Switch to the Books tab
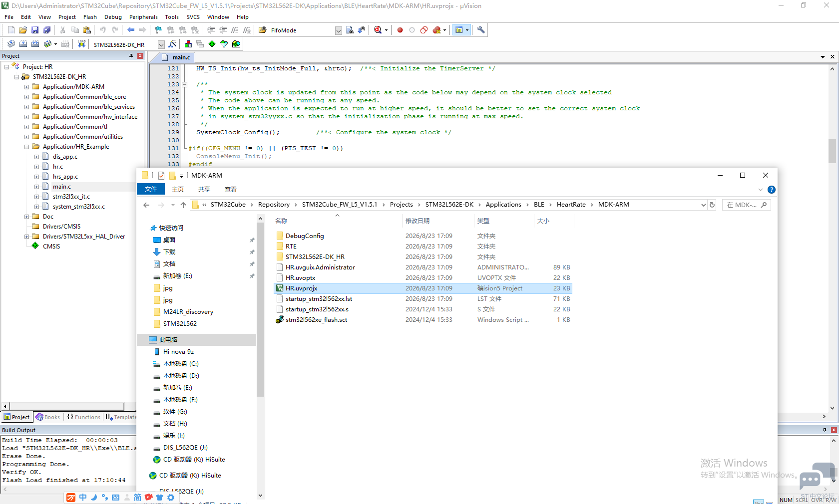The width and height of the screenshot is (839, 504). pyautogui.click(x=48, y=417)
